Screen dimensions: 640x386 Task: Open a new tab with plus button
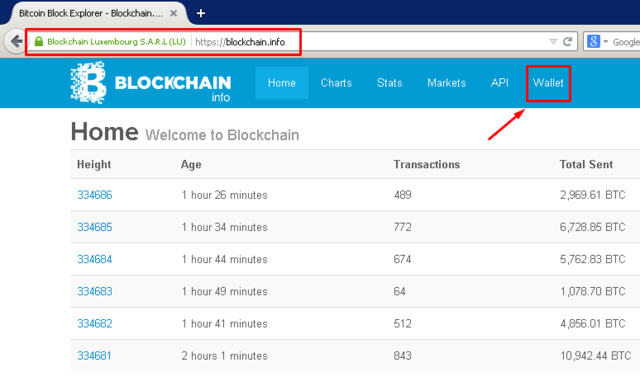(x=200, y=13)
